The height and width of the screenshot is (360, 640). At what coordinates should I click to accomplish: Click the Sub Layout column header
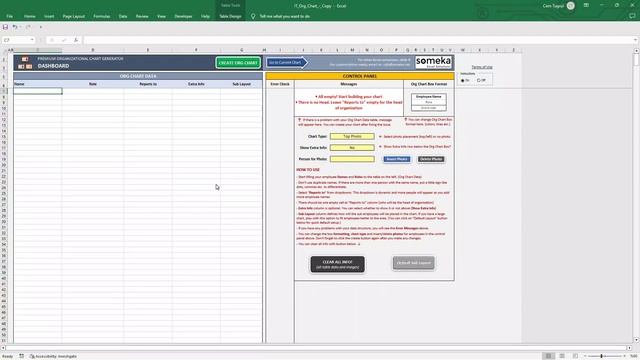pos(241,84)
